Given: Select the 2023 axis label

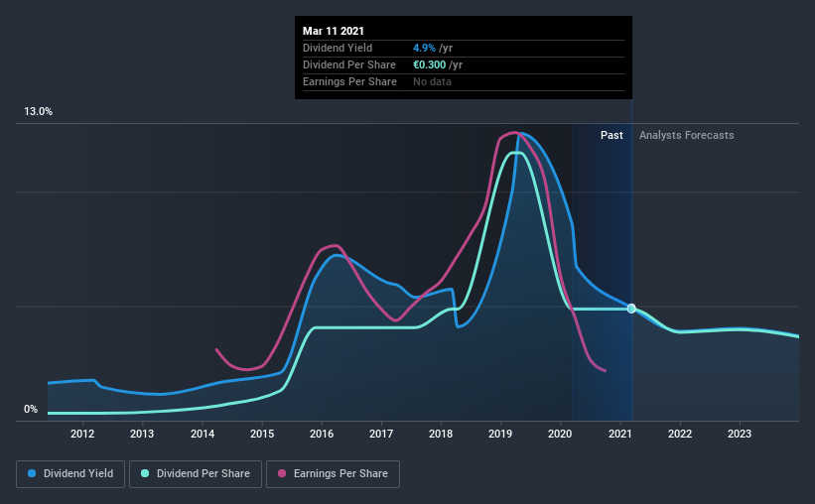Looking at the screenshot, I should (740, 434).
